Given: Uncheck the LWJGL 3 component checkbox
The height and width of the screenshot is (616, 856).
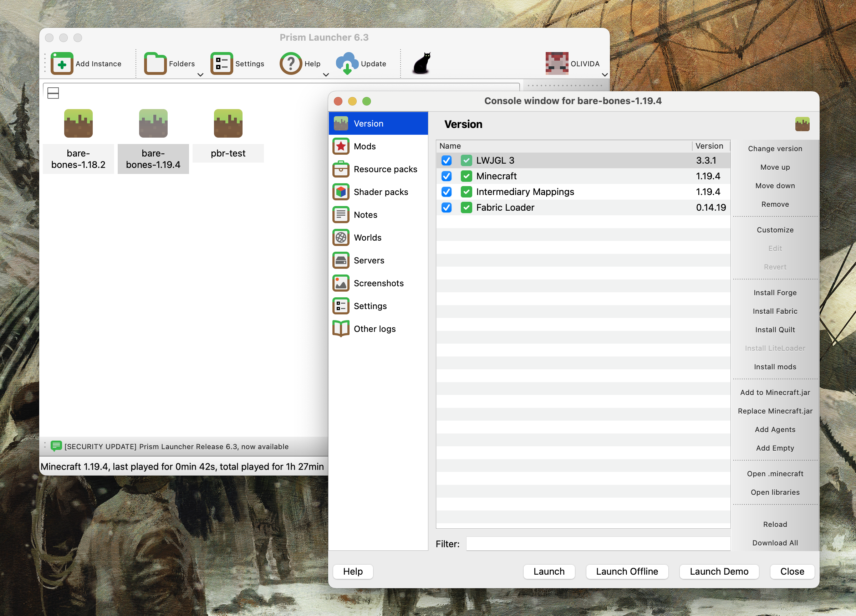Looking at the screenshot, I should tap(447, 160).
